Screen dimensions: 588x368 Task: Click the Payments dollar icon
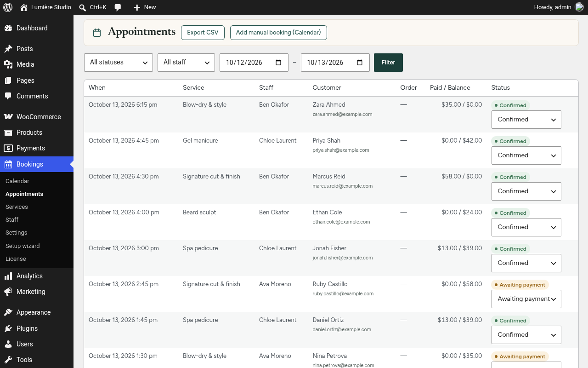(8, 148)
